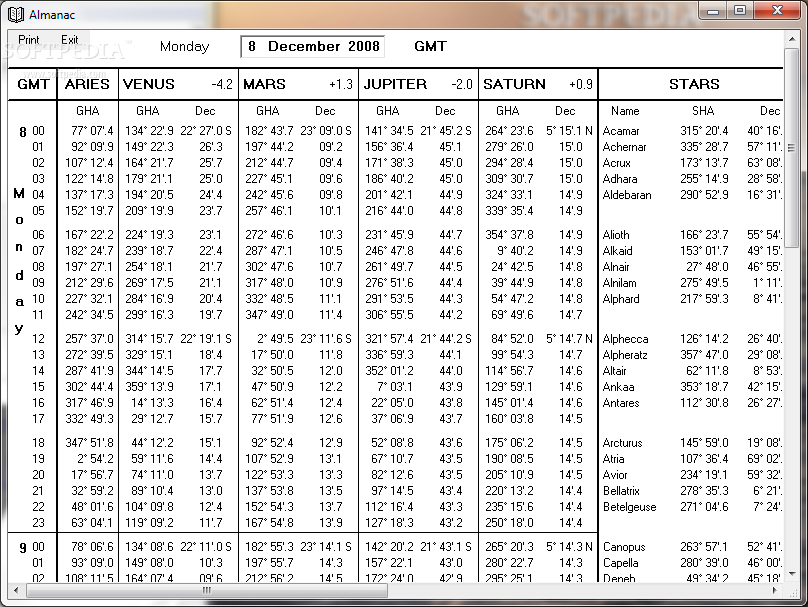The image size is (808, 607).
Task: Click the horizontal scrollbar left arrow
Action: [x=16, y=591]
